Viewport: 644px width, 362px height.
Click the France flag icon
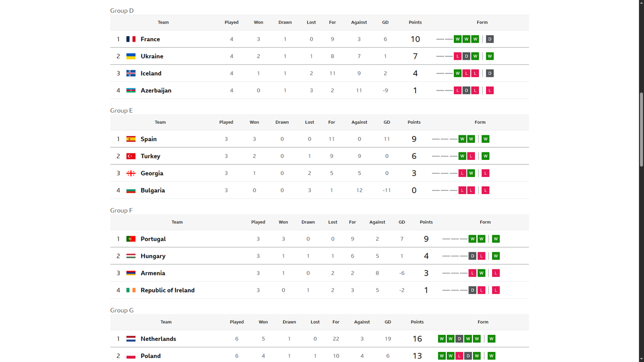click(131, 39)
